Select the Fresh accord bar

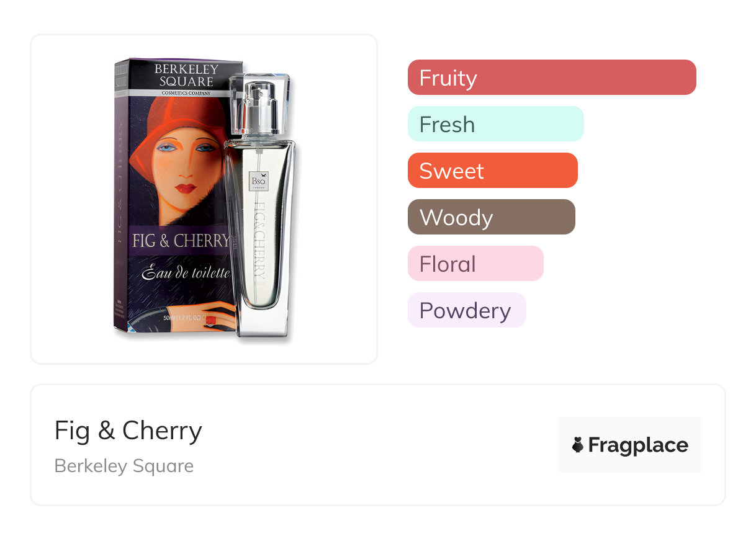[495, 124]
